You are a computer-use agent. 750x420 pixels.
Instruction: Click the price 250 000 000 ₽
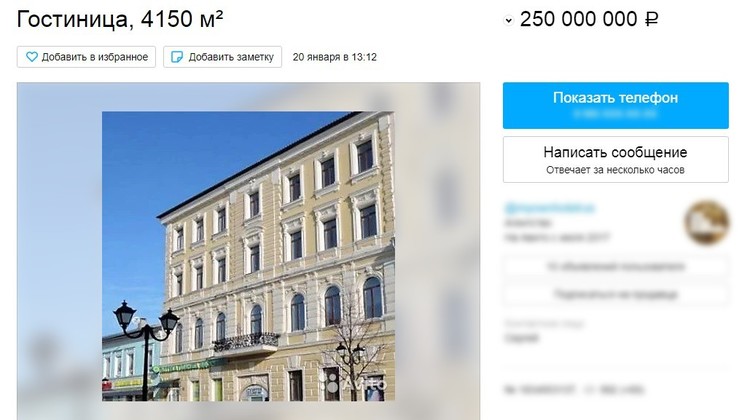pyautogui.click(x=589, y=20)
